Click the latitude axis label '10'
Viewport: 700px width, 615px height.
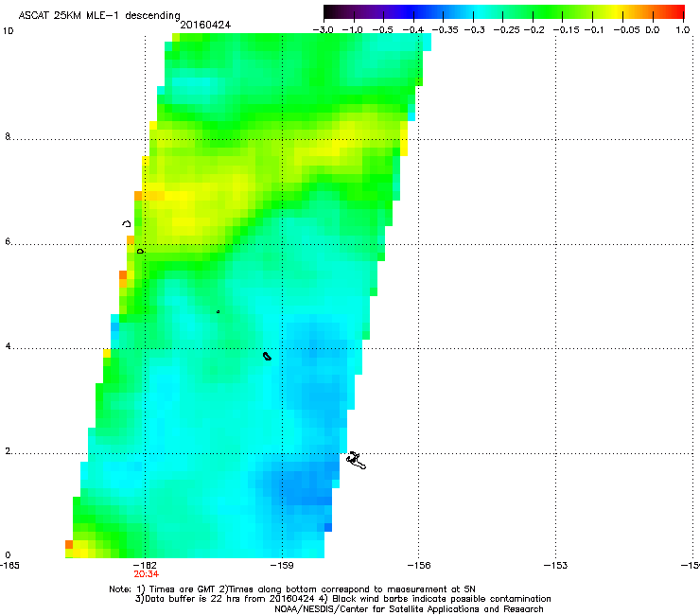pyautogui.click(x=8, y=31)
